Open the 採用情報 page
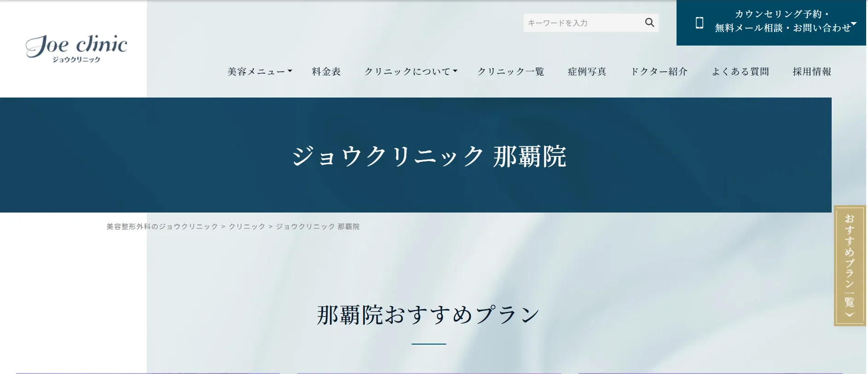The width and height of the screenshot is (868, 374). [812, 71]
